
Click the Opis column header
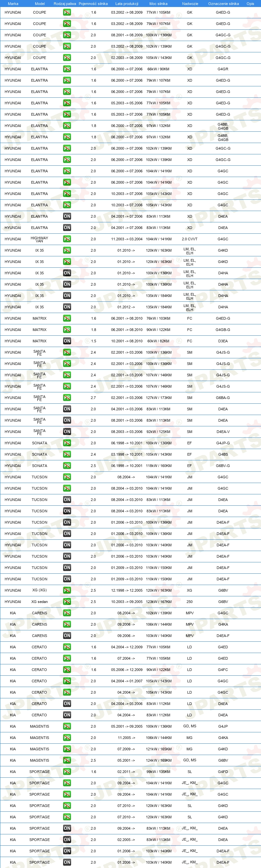tap(250, 4)
